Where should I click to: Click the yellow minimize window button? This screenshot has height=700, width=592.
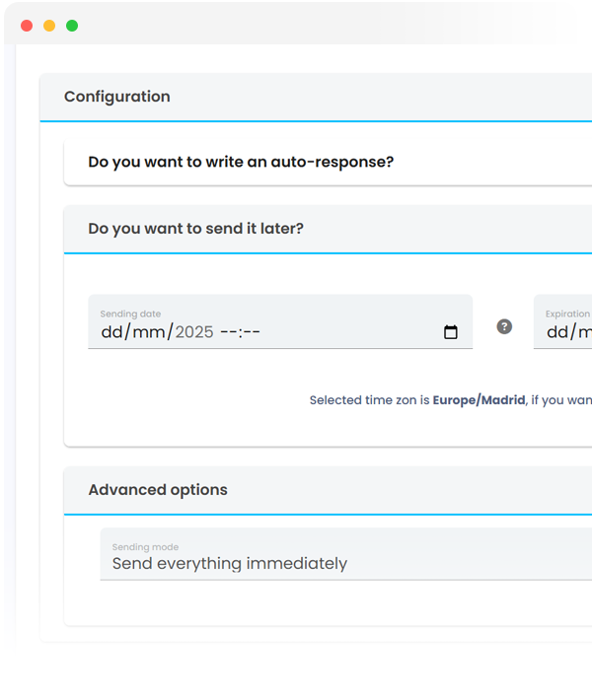click(49, 26)
